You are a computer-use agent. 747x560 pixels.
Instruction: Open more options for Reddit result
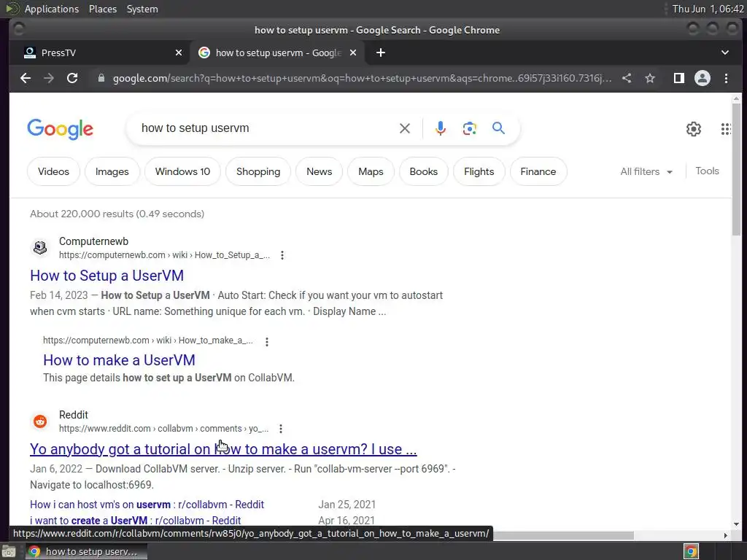(281, 429)
